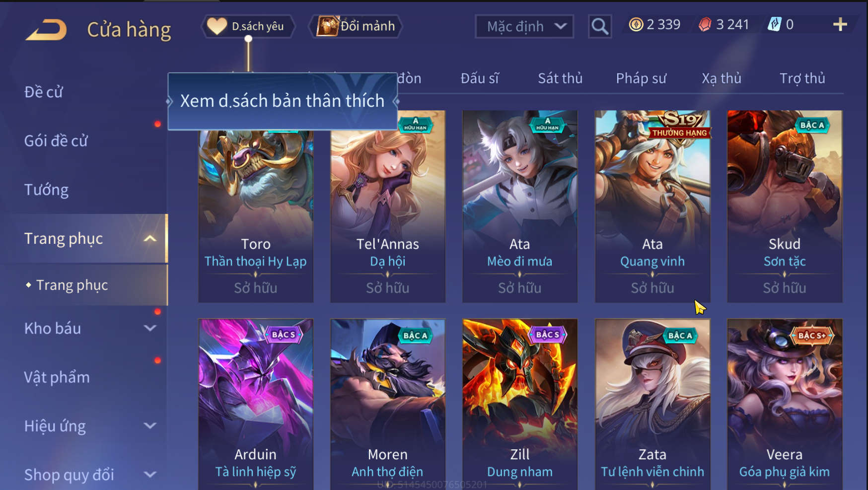
Task: Open the Mặc định sort dropdown
Action: point(524,26)
